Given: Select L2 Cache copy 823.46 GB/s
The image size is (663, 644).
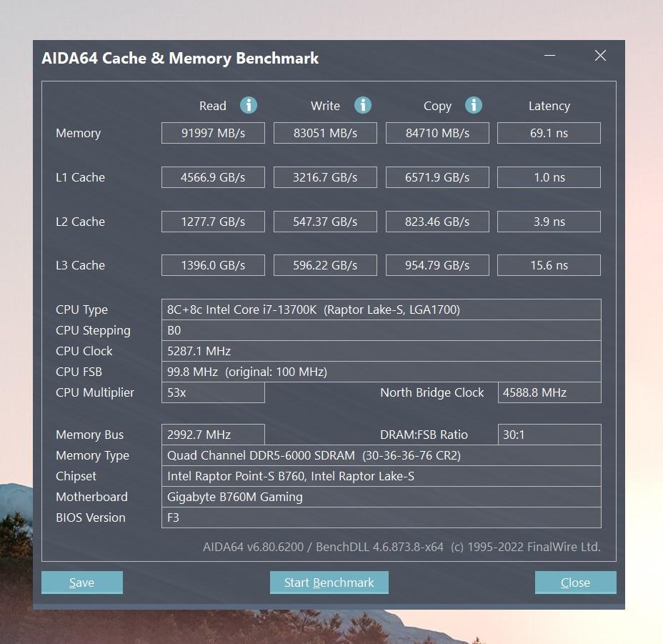Looking at the screenshot, I should coord(437,222).
